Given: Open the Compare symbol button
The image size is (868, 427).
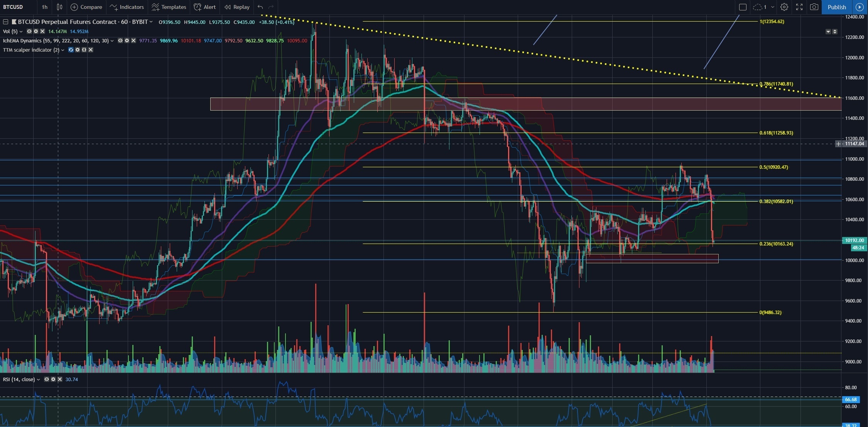Looking at the screenshot, I should point(86,7).
